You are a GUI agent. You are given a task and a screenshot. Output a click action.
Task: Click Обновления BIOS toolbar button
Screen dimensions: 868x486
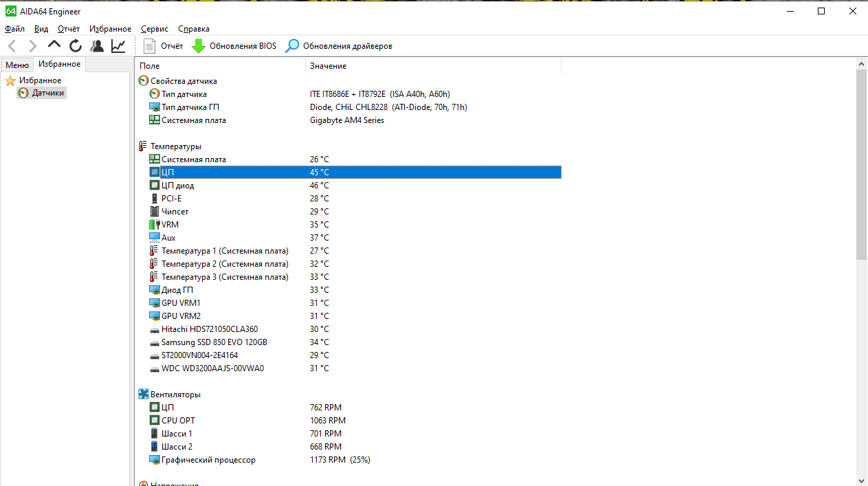click(234, 46)
